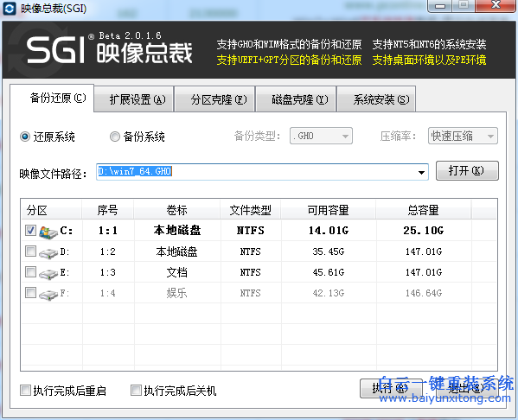
Task: Click the 1:1 sequence cell
Action: [x=108, y=231]
